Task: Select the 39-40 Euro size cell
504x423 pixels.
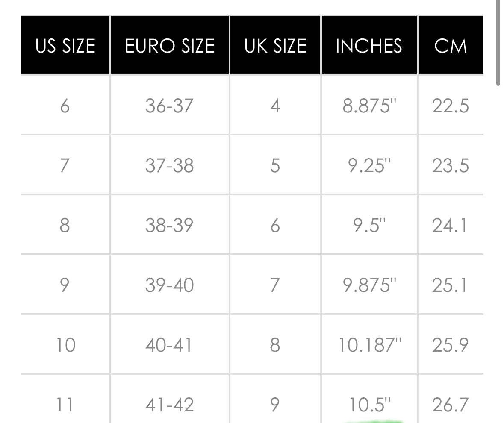Action: pos(170,285)
